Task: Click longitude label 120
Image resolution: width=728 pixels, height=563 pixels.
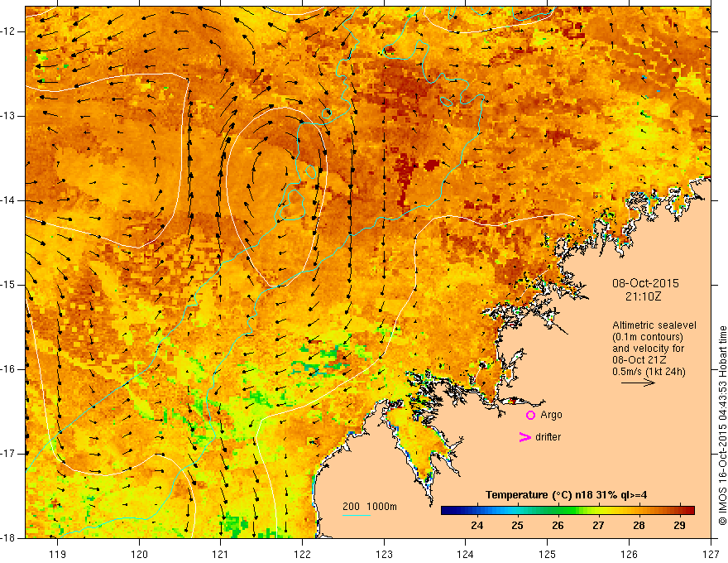Action: point(139,554)
